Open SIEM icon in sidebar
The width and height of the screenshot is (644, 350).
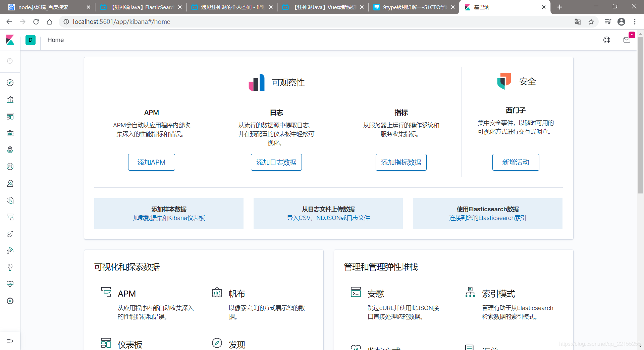[x=10, y=251]
